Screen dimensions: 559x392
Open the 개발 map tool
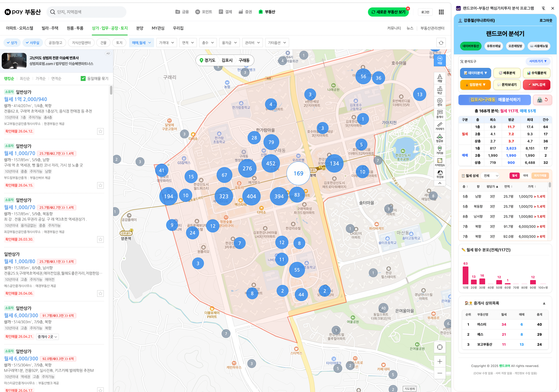click(439, 78)
